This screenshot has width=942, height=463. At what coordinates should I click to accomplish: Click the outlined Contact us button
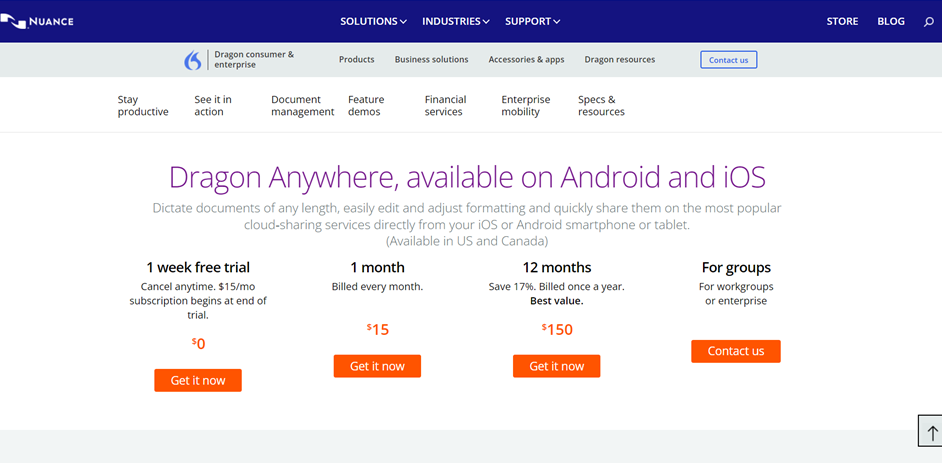click(x=728, y=60)
